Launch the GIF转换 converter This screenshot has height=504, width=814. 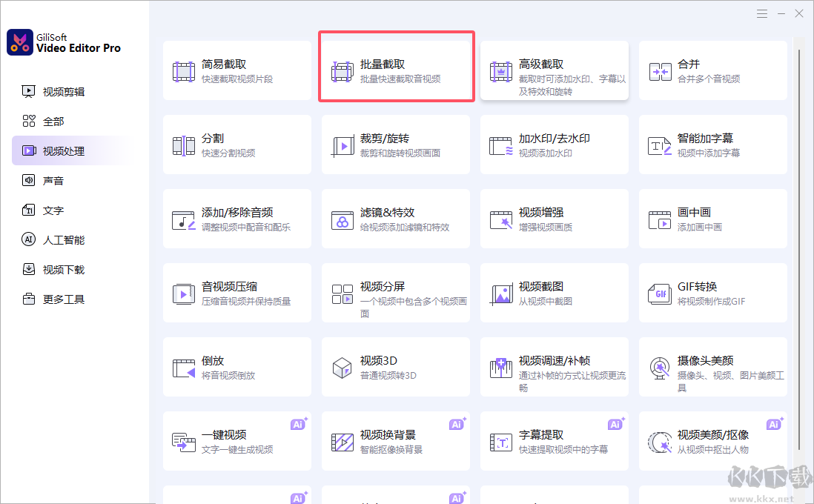712,294
